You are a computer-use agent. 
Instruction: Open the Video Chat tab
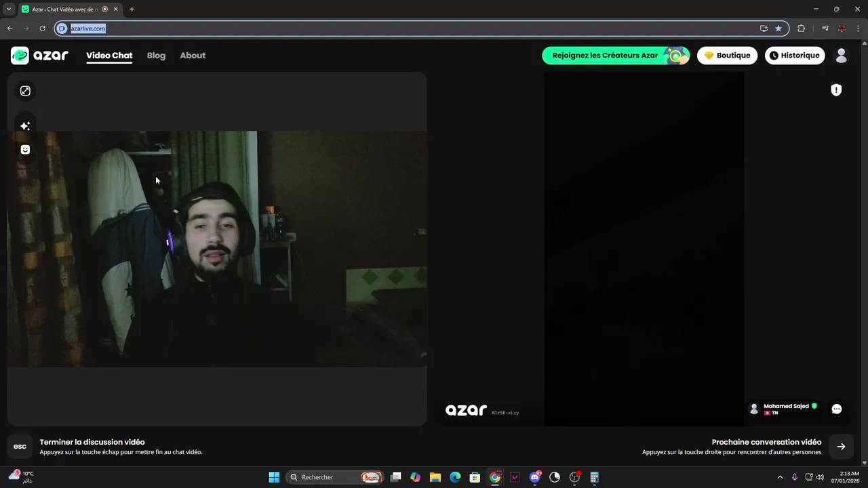tap(109, 56)
